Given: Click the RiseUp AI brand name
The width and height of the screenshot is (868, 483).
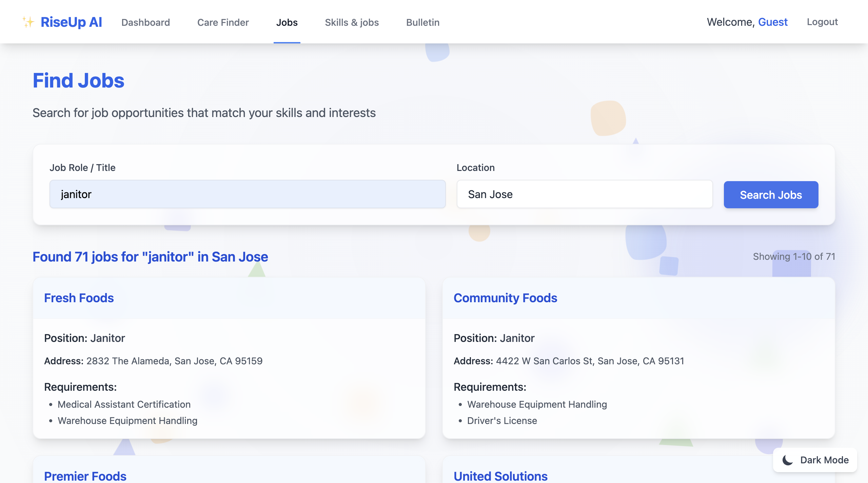Looking at the screenshot, I should pos(71,22).
